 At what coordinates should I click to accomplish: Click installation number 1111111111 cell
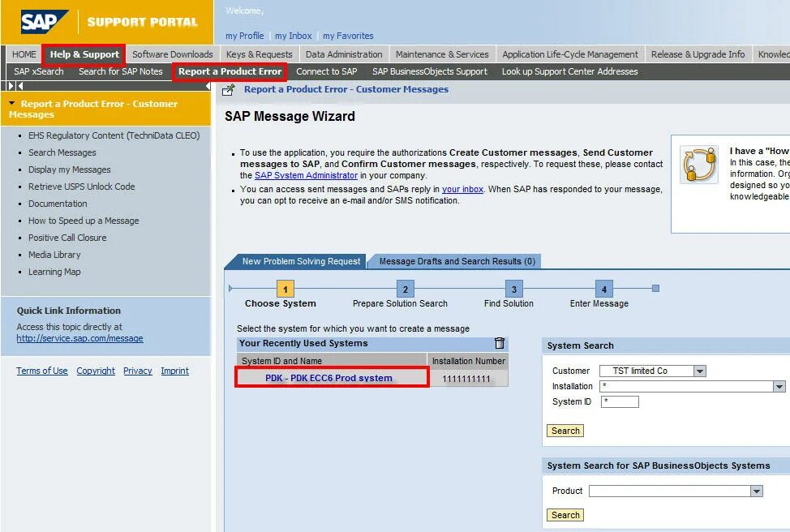coord(467,379)
